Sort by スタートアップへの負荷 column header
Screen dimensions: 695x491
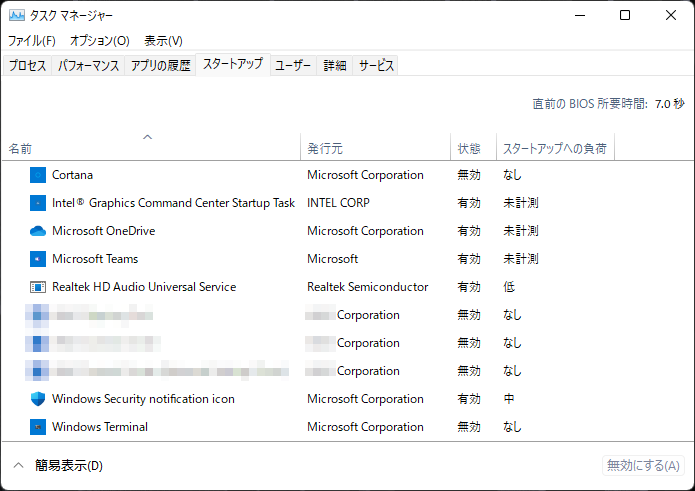[554, 148]
